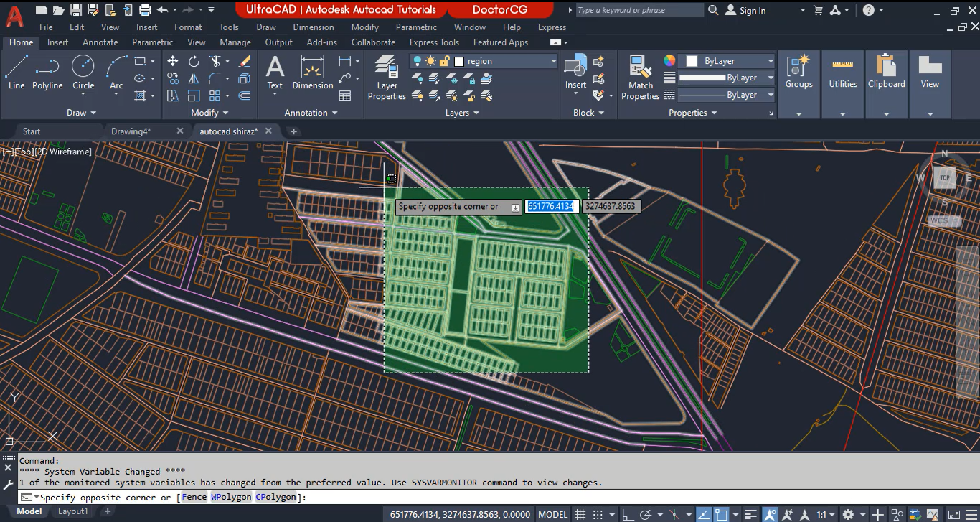Click the white layer color swatch
The width and height of the screenshot is (980, 522).
coord(459,62)
